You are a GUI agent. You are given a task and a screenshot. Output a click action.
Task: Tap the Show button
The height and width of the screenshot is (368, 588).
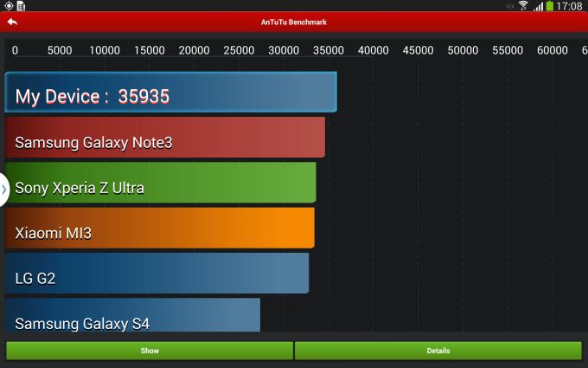(150, 351)
